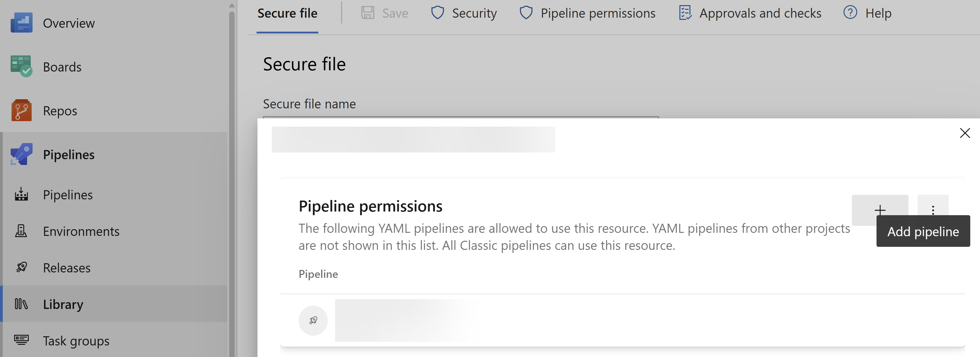This screenshot has width=980, height=357.
Task: Open Releases in the sidebar
Action: click(x=67, y=268)
